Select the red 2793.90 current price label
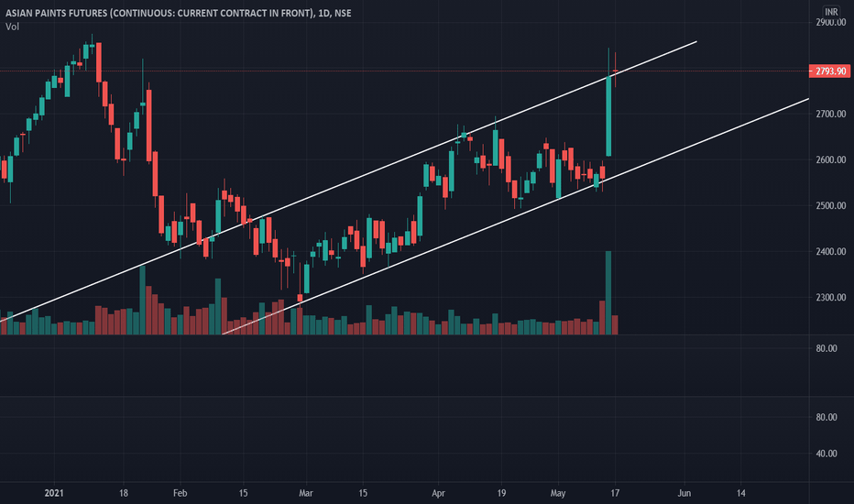The width and height of the screenshot is (854, 504). click(x=829, y=71)
